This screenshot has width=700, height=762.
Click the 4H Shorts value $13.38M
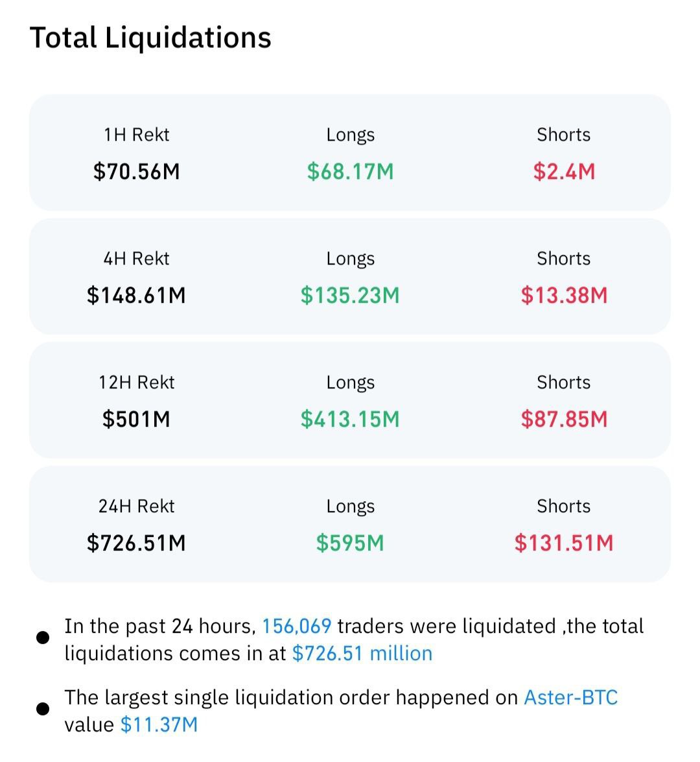coord(564,296)
